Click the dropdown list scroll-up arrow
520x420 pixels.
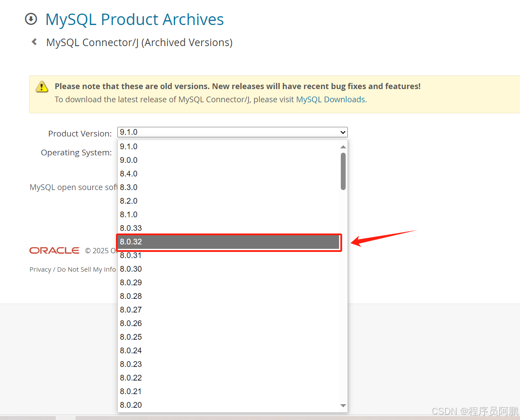coord(343,147)
